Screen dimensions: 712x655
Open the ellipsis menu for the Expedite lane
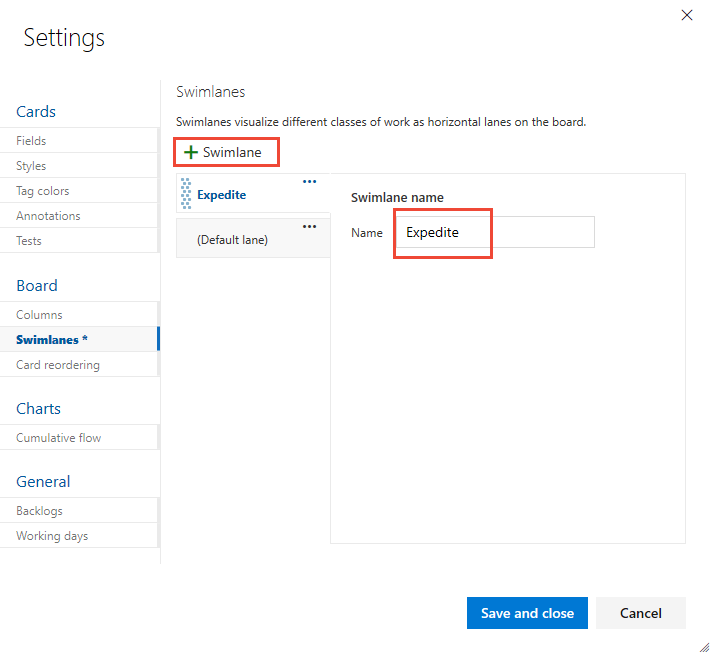click(309, 182)
